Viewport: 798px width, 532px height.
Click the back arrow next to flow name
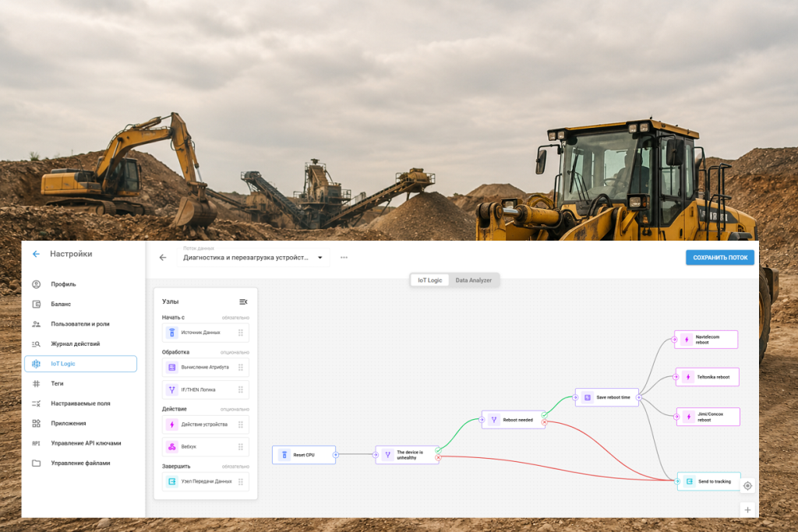[163, 257]
